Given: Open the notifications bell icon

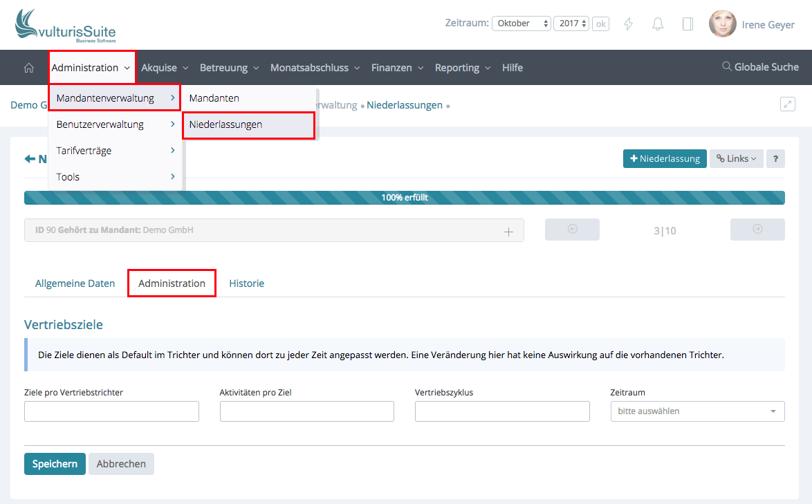Looking at the screenshot, I should pos(658,24).
